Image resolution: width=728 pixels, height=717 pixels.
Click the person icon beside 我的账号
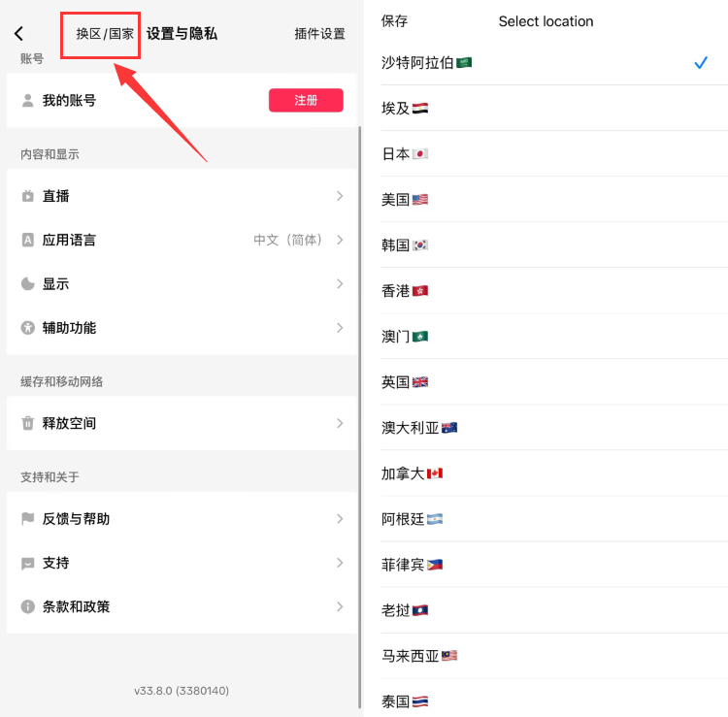(x=28, y=100)
